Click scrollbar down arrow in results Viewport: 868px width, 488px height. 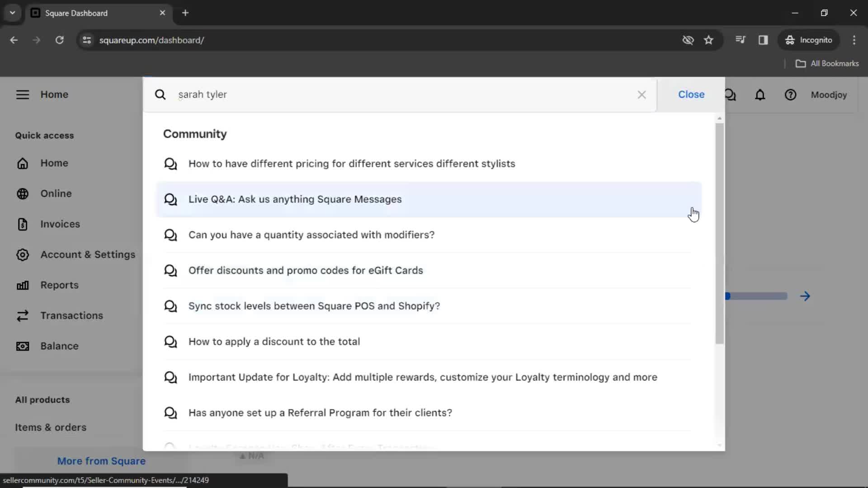(x=720, y=446)
